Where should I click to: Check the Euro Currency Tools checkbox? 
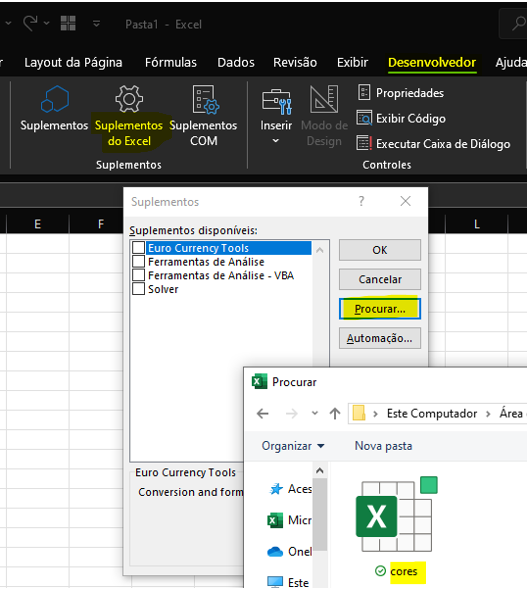[138, 248]
